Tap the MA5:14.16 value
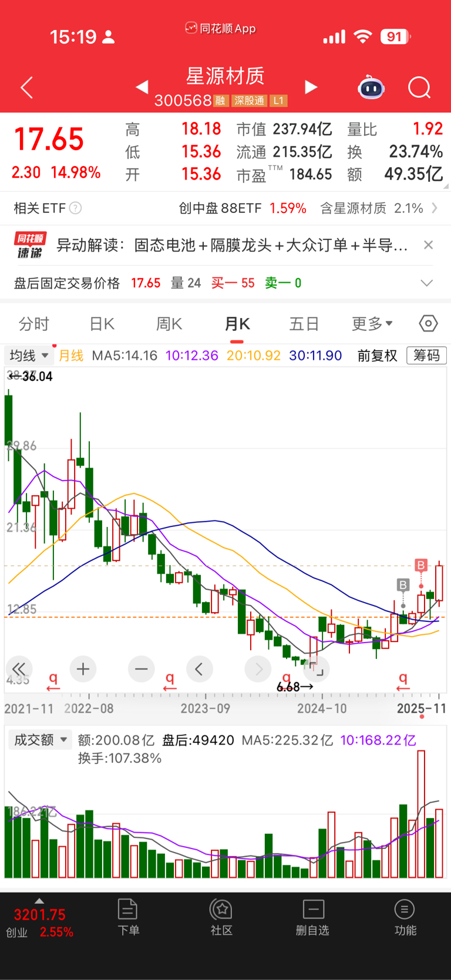Viewport: 451px width, 980px height. point(124,356)
